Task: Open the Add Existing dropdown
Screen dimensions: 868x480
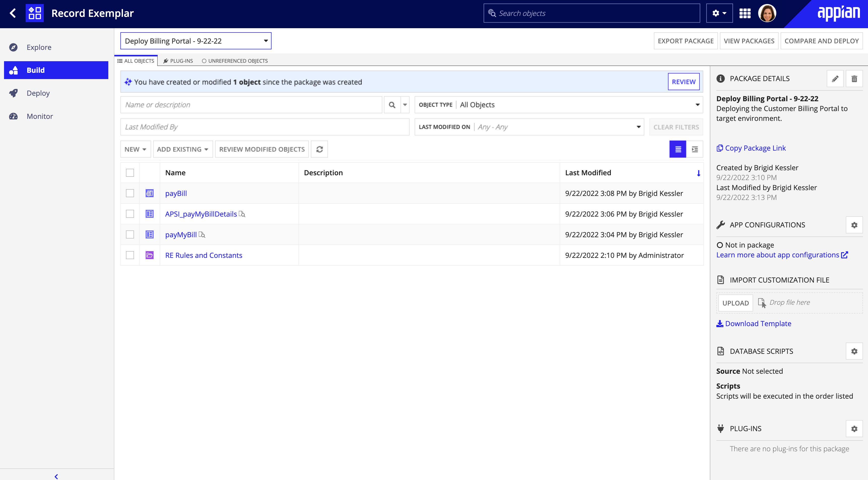Action: click(x=183, y=149)
